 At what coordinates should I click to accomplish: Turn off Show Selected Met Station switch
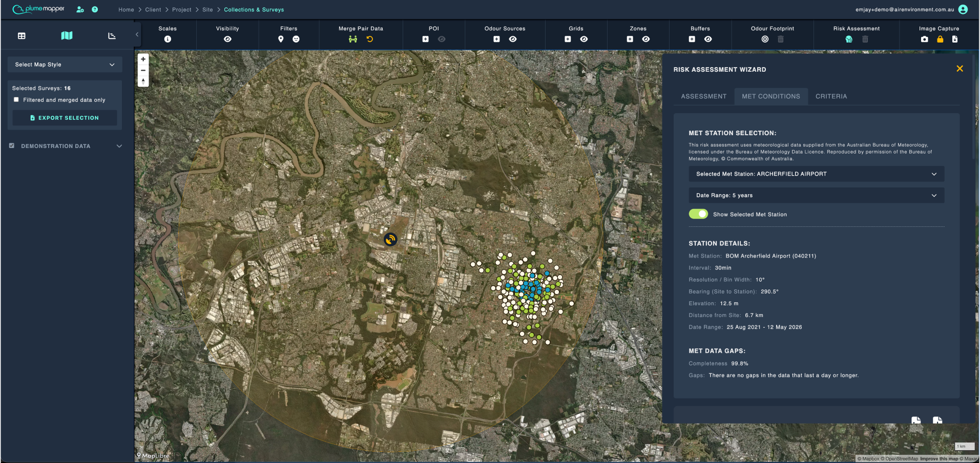[x=698, y=214]
